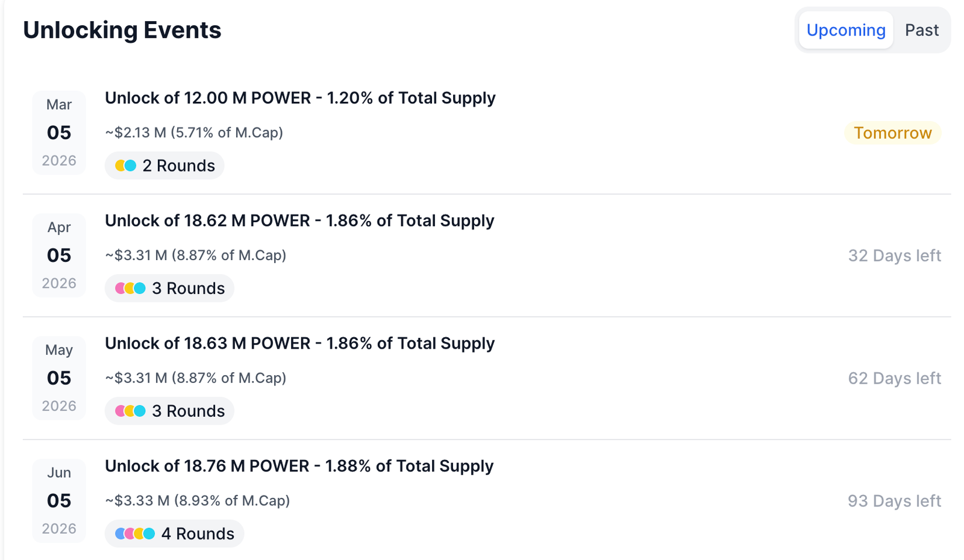Click the yellow round indicator dot on March unlock
Screen dimensions: 964x560
pos(120,165)
